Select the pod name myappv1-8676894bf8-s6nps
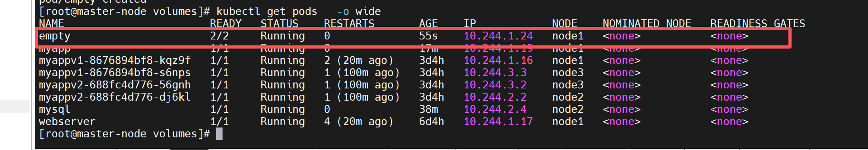Viewport: 868px width, 150px height. click(115, 73)
